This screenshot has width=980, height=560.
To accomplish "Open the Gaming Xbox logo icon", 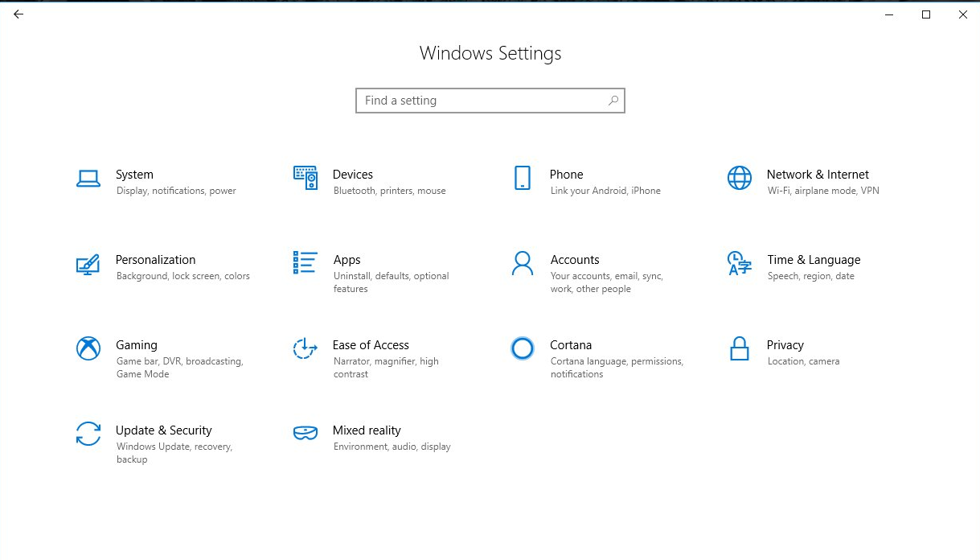I will point(88,348).
